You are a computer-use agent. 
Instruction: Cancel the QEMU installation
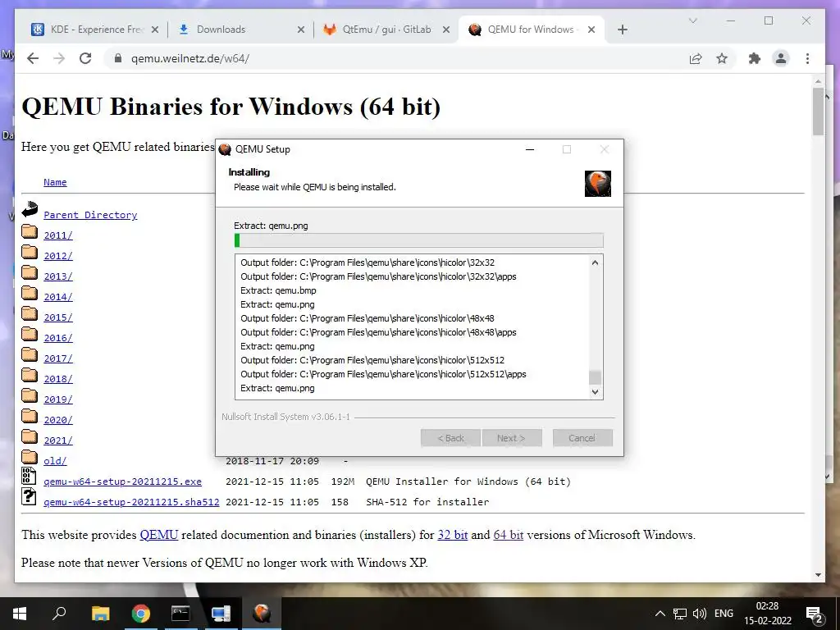pos(582,438)
